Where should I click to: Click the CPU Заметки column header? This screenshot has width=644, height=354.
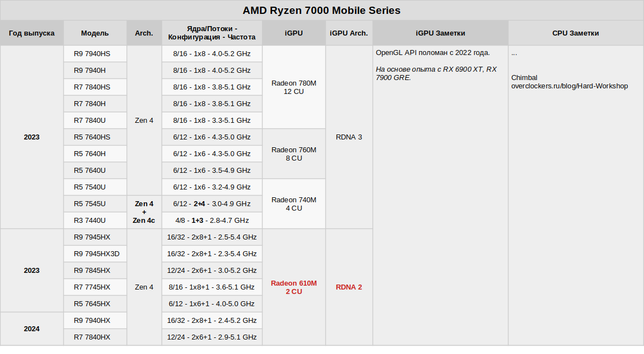click(575, 33)
